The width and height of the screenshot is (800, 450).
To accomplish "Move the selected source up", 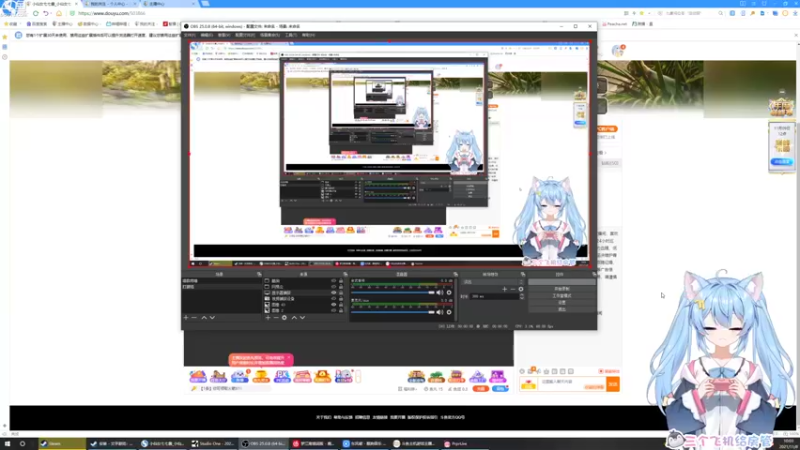I will [x=294, y=318].
